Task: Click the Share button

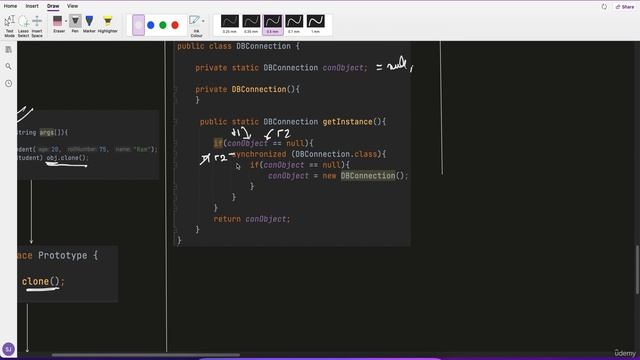Action: coord(625,7)
